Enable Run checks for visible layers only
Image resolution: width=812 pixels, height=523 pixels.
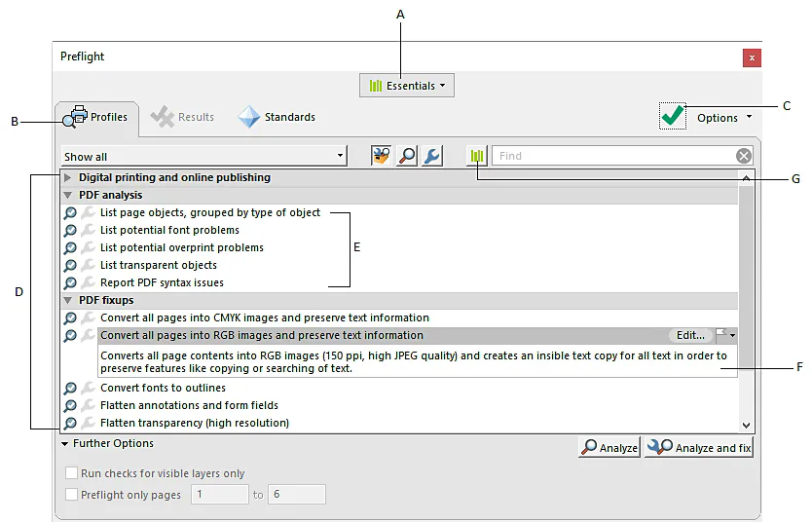(x=71, y=473)
